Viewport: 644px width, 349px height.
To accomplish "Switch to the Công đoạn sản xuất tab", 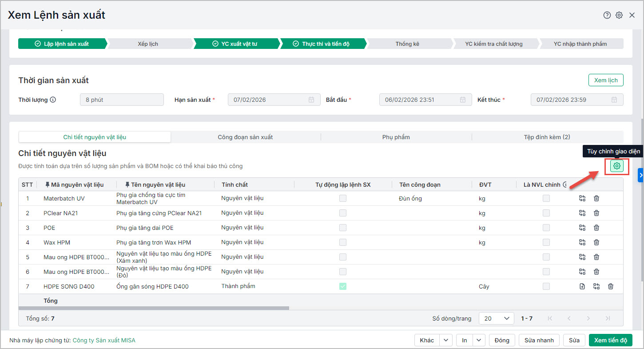I will coord(245,137).
